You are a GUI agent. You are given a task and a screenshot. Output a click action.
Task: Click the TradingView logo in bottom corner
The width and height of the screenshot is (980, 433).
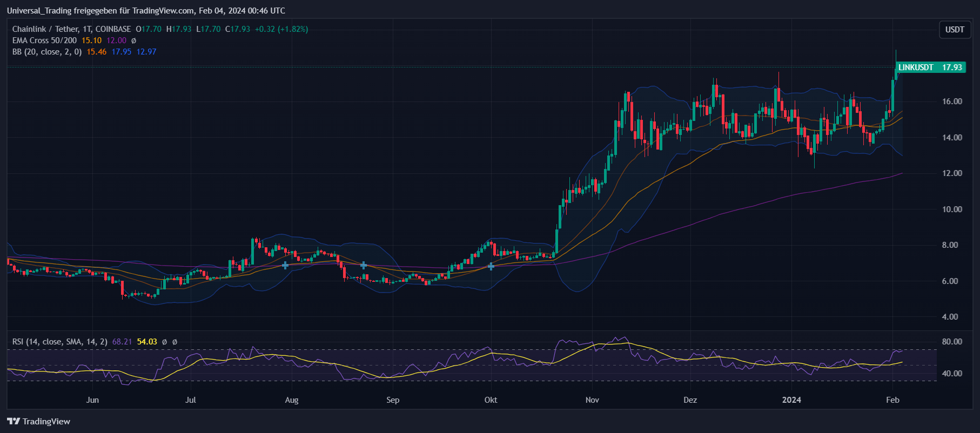[x=39, y=421]
